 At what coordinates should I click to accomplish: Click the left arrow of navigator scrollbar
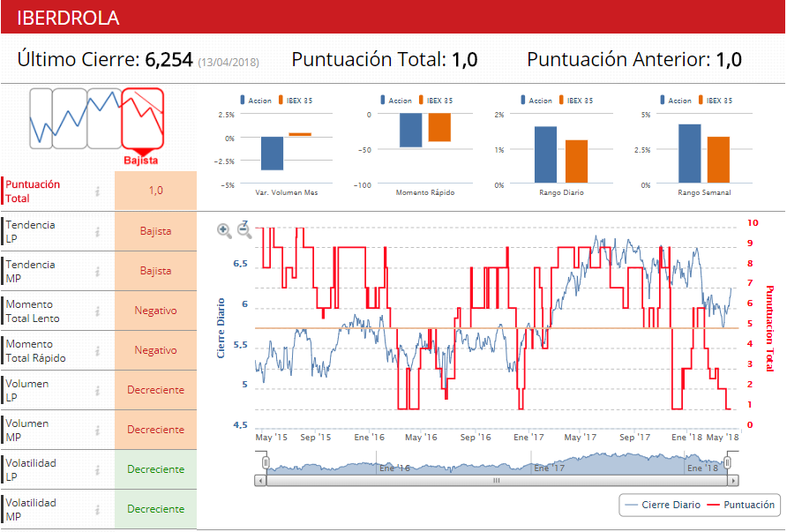click(x=260, y=481)
